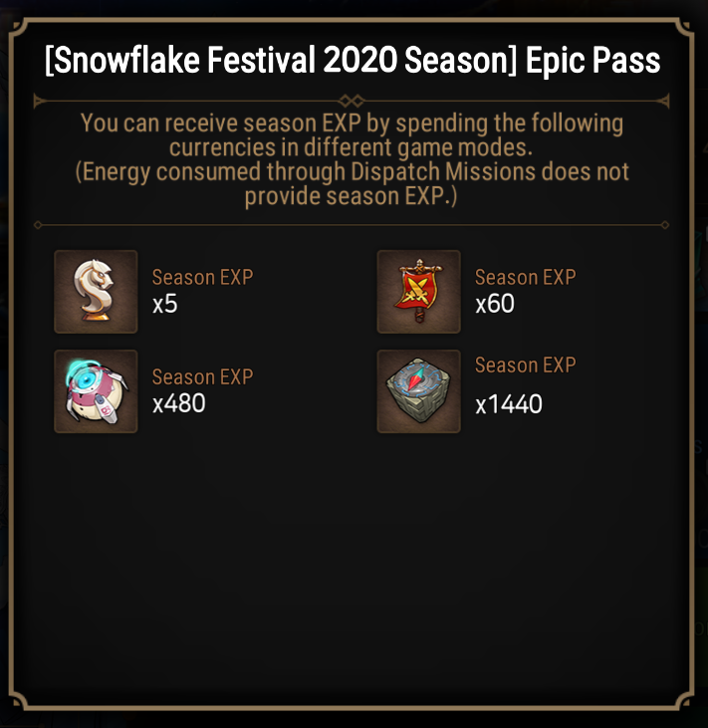Click the x60 reward amount
This screenshot has width=708, height=728.
click(495, 304)
